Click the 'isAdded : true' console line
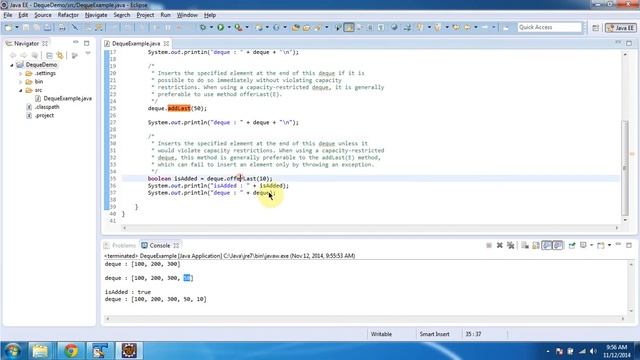Screen dimensions: 640x360 click(128, 292)
